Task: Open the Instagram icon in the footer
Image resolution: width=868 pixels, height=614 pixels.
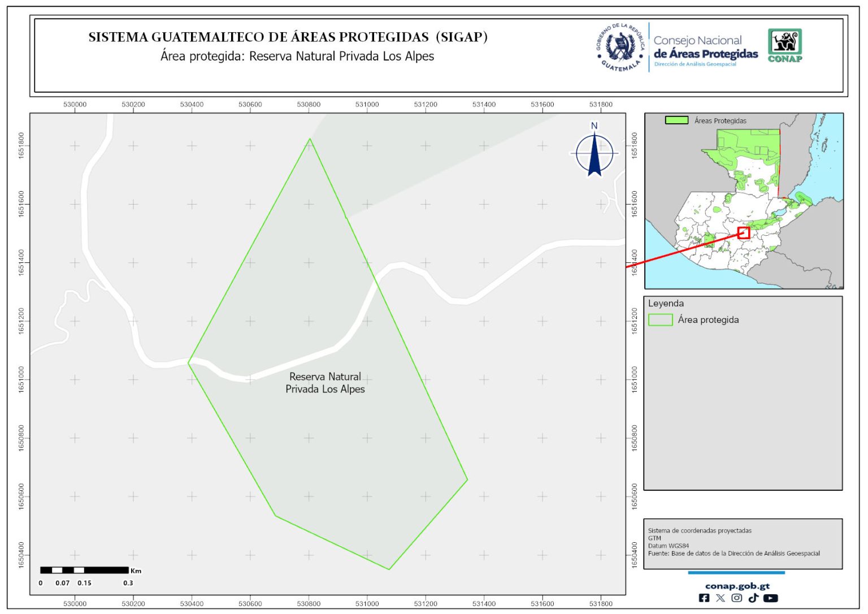Action: [x=737, y=598]
